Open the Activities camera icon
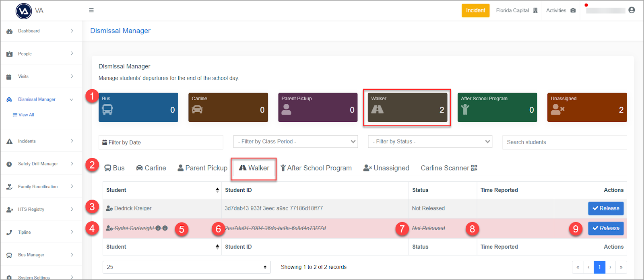Image resolution: width=644 pixels, height=280 pixels. tap(573, 10)
